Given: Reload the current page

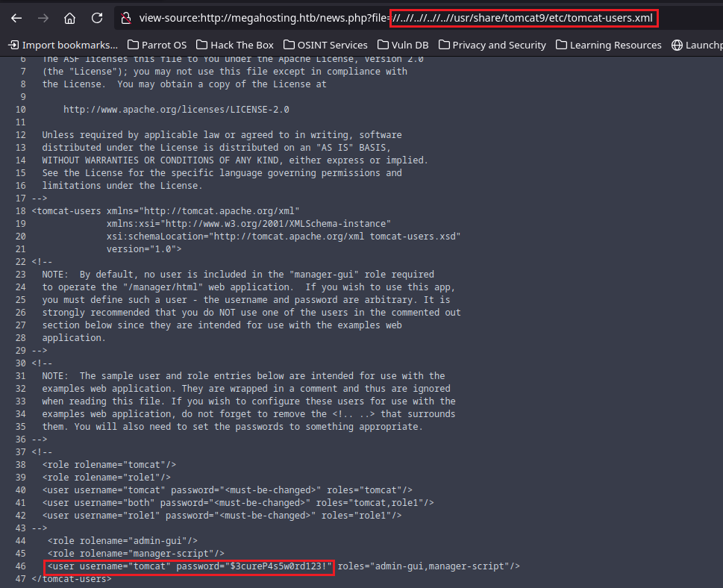Looking at the screenshot, I should (x=96, y=18).
